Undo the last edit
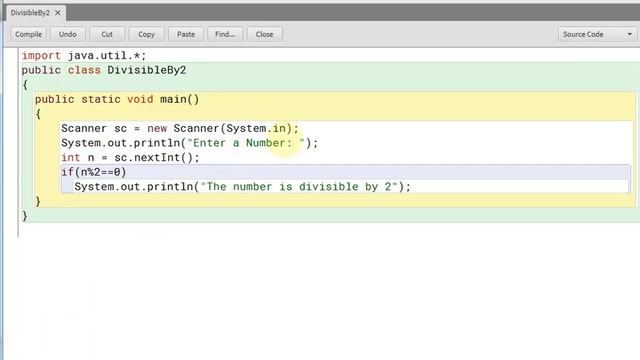Screen dimensions: 640x360 (x=68, y=34)
